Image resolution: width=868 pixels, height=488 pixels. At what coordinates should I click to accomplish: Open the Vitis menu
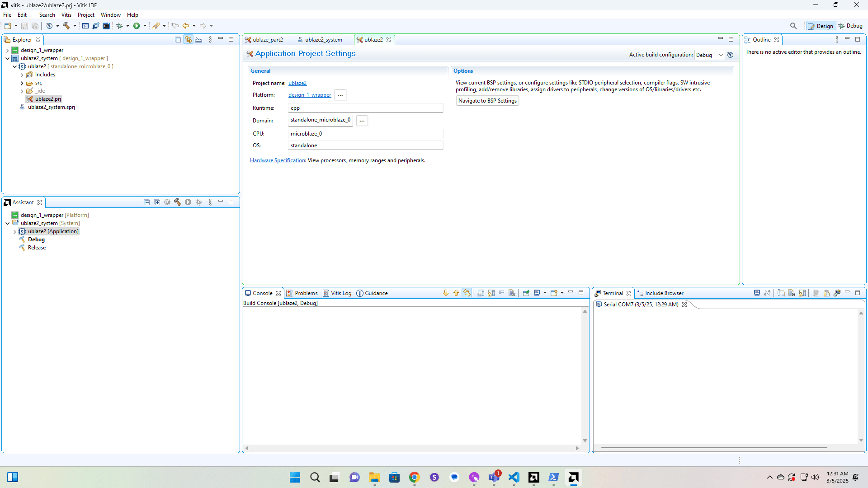(x=66, y=15)
